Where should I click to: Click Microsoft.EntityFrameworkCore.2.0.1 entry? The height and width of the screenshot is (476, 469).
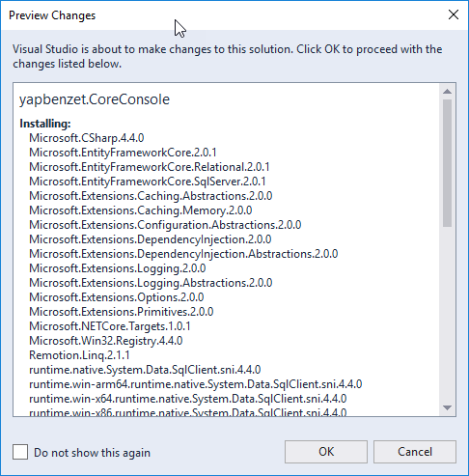pyautogui.click(x=123, y=153)
